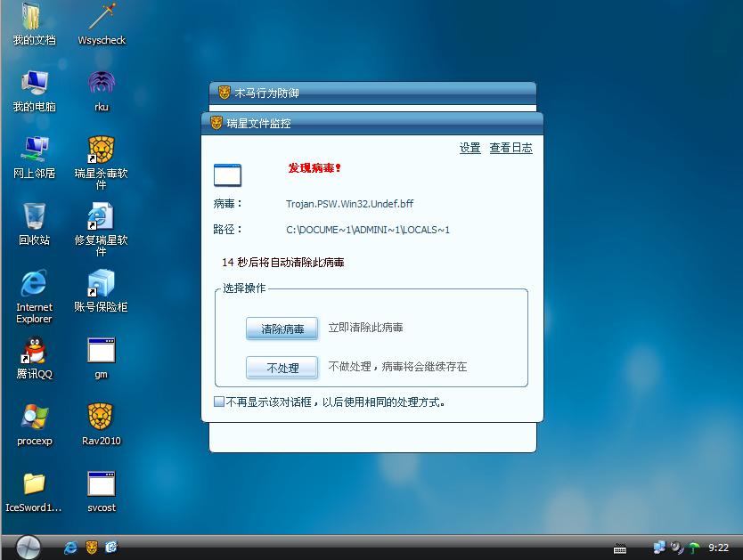
Task: Click the infected file window icon in dialog
Action: coord(227,175)
